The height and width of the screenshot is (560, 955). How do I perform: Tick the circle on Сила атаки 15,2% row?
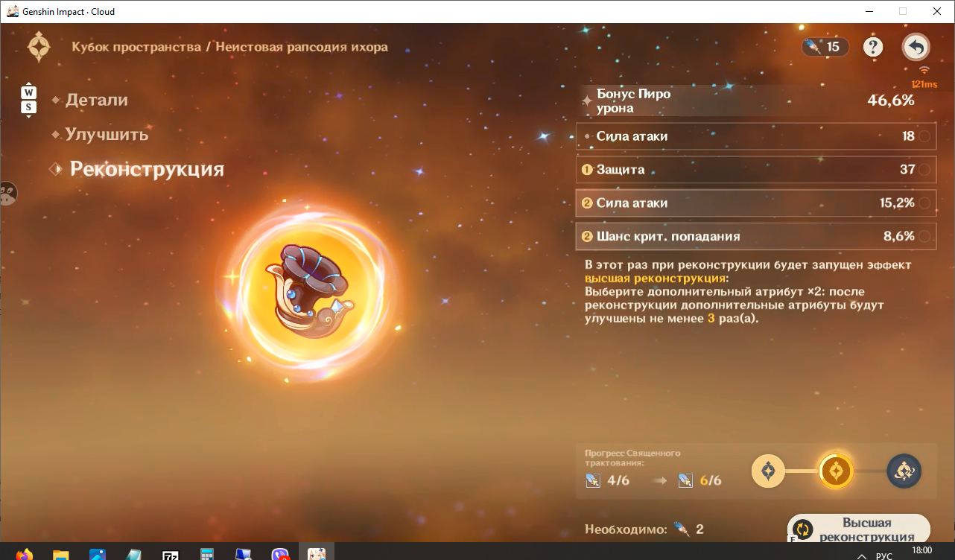pos(924,203)
